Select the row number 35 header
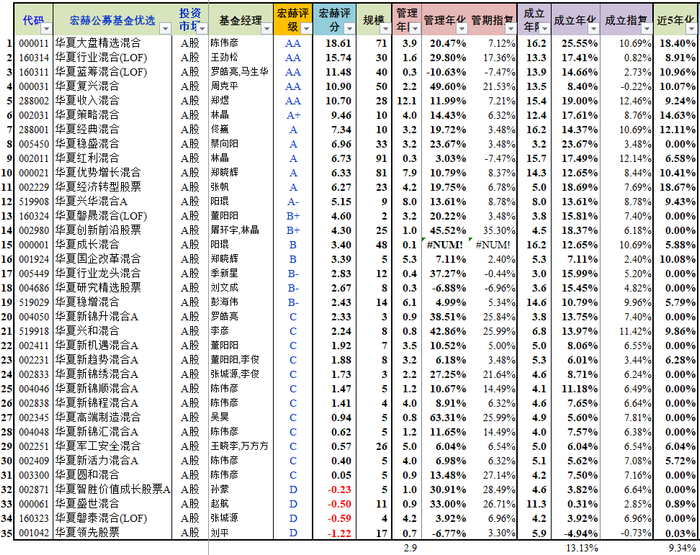The image size is (700, 555). click(7, 533)
